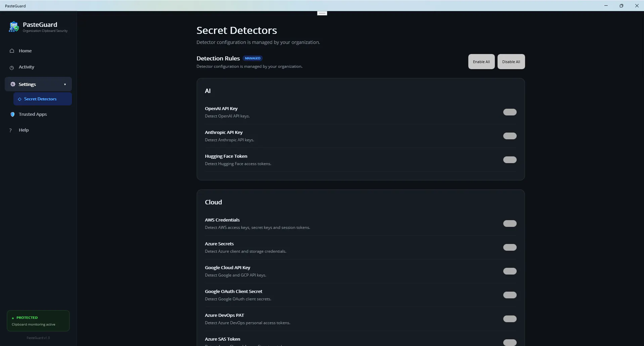This screenshot has width=644, height=346.
Task: Open the Trusted Apps page
Action: (x=38, y=114)
